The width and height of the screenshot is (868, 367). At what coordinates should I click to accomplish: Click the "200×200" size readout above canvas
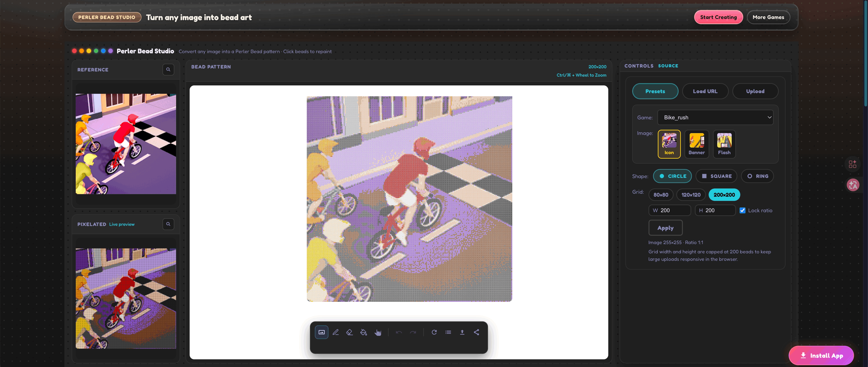pyautogui.click(x=597, y=67)
